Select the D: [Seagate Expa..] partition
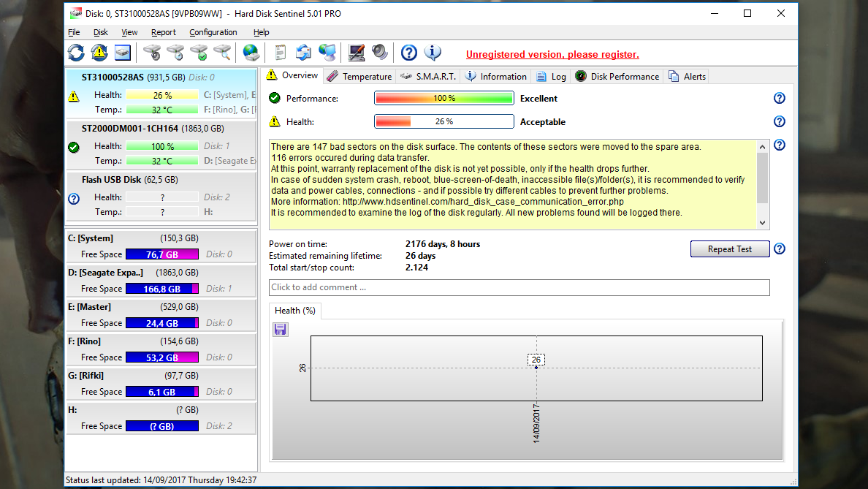Viewport: 868px width, 489px height. 161,280
